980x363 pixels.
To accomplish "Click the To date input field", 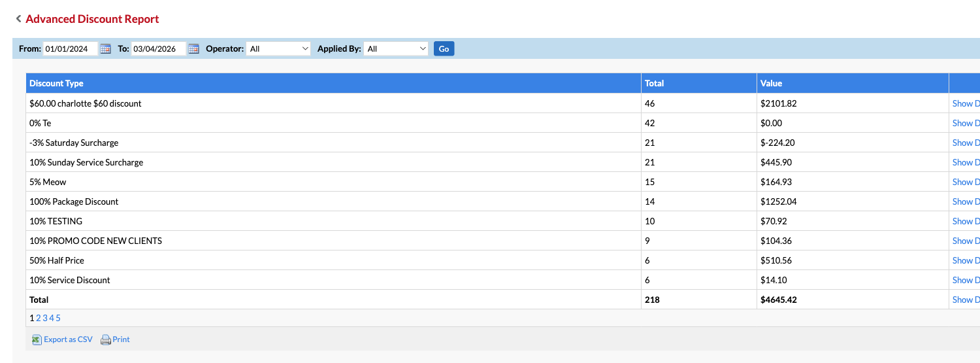I will click(x=158, y=49).
